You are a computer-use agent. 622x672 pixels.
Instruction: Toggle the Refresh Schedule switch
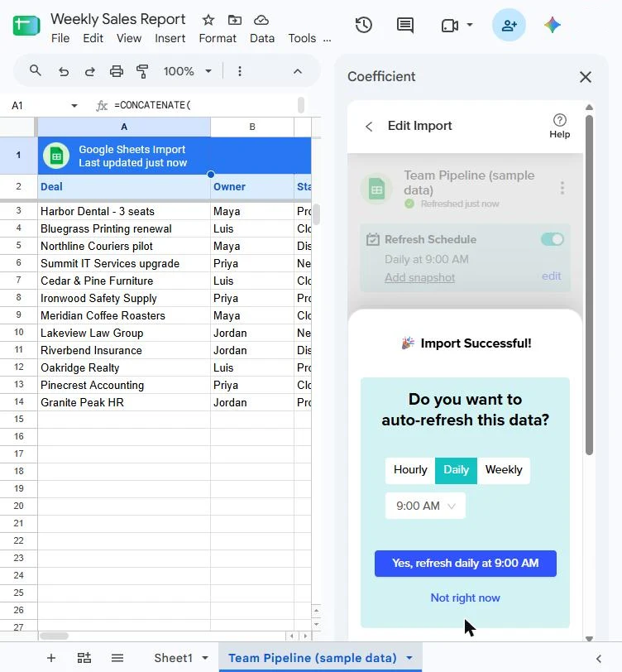(x=553, y=239)
